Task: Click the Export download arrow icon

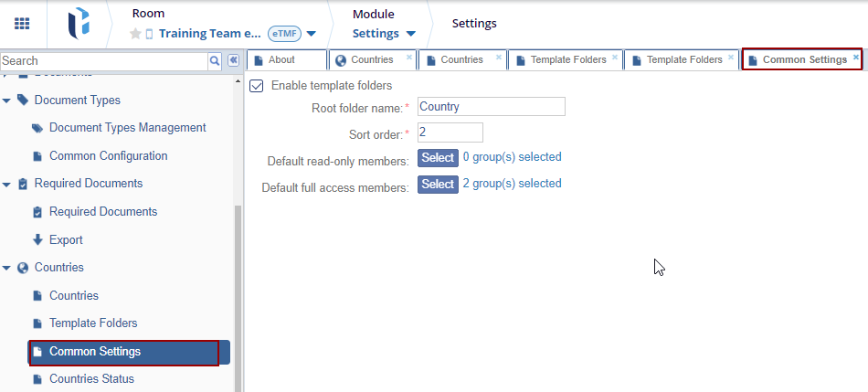Action: pos(37,240)
